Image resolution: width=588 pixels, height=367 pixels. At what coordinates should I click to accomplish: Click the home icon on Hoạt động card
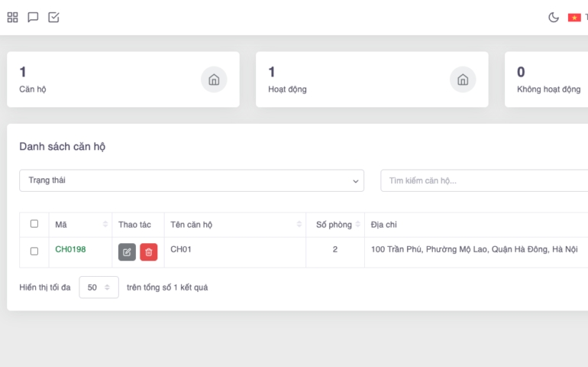(x=463, y=80)
